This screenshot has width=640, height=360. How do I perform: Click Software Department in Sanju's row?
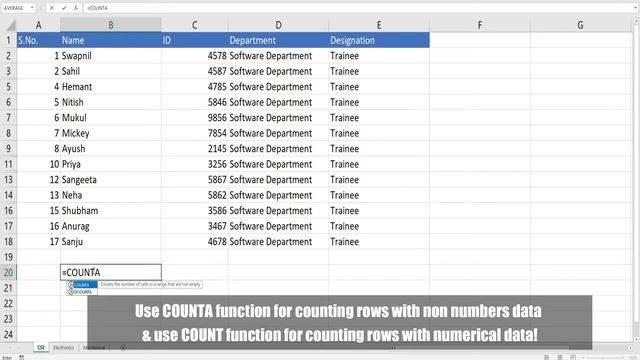[x=278, y=242]
